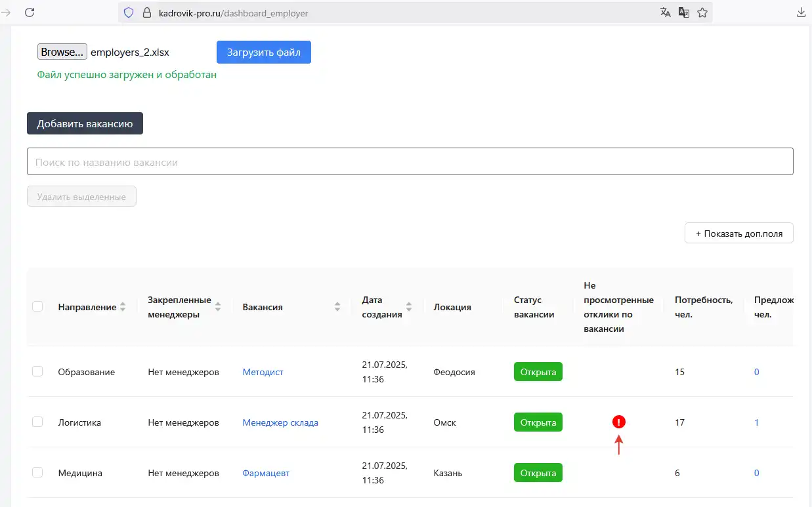
Task: Click the padlock site security icon
Action: pos(146,12)
